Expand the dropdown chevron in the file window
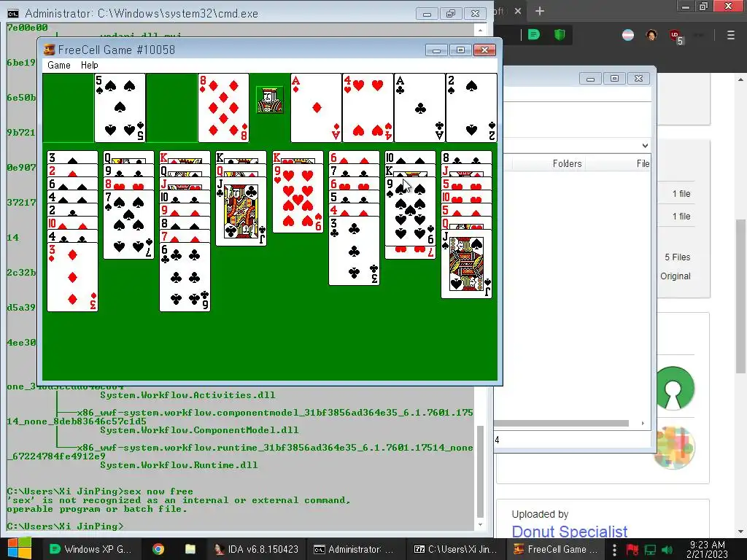This screenshot has height=560, width=747. (x=645, y=146)
